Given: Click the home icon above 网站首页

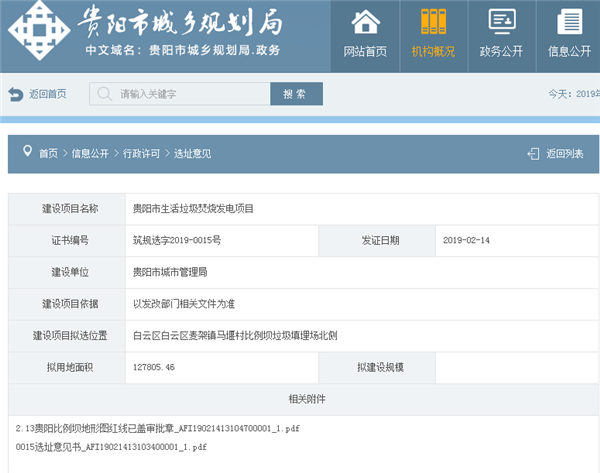Looking at the screenshot, I should [365, 22].
